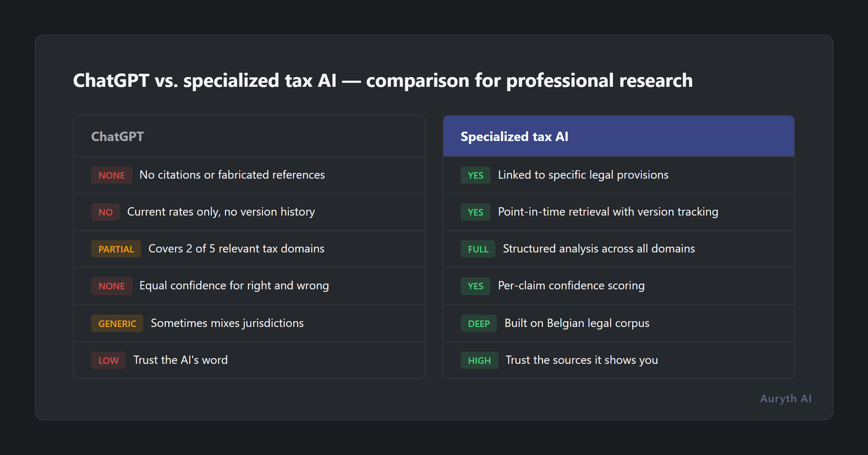The width and height of the screenshot is (868, 455).
Task: Toggle the HIGH trust badge in right column
Action: click(x=479, y=360)
